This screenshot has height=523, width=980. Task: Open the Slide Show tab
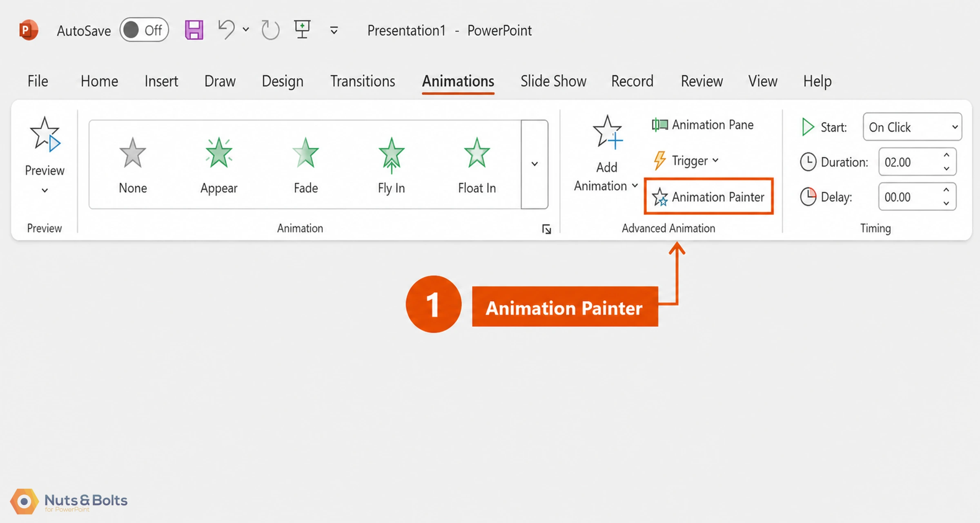[x=553, y=81]
